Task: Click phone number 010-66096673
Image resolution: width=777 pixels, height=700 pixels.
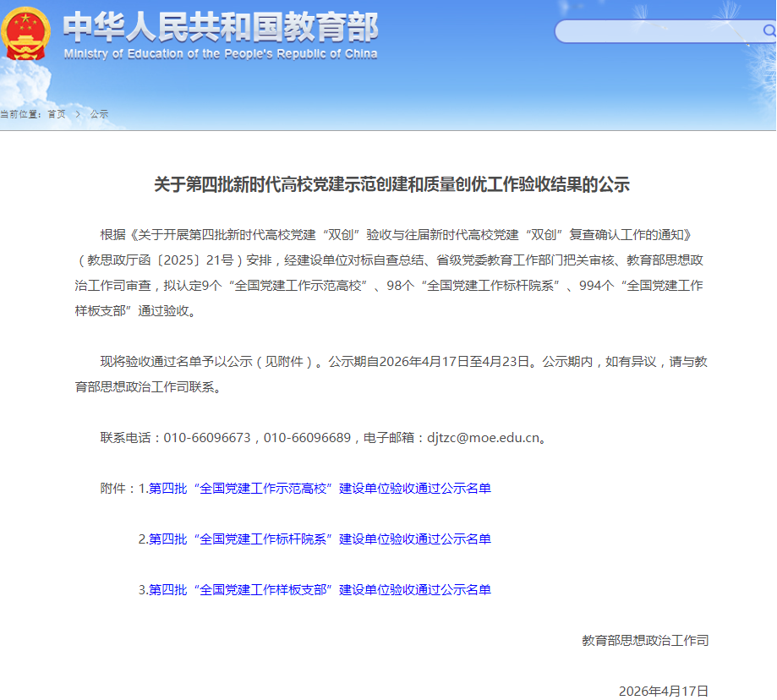Action: tap(207, 438)
